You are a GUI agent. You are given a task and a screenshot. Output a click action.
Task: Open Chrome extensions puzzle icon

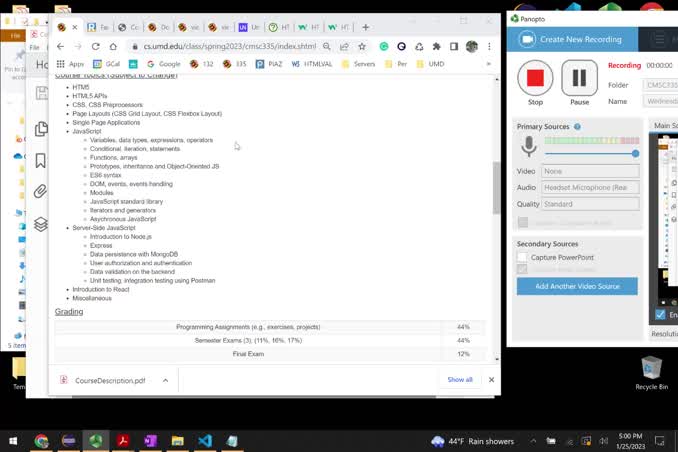coord(436,46)
